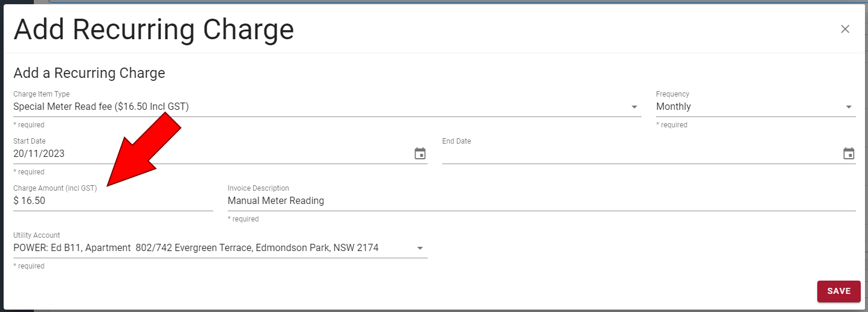Viewport: 868px width, 312px height.
Task: Click the Invoice Description text 'Manual Meter Reading'
Action: click(276, 201)
